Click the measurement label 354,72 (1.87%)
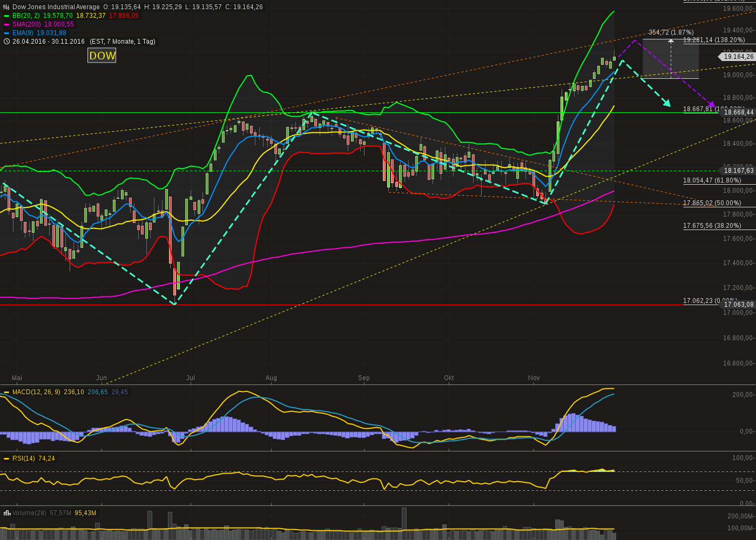 click(x=671, y=32)
